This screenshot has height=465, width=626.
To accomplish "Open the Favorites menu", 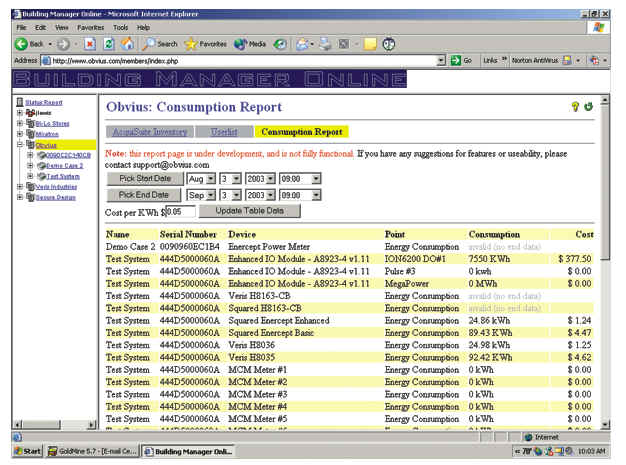I will (91, 28).
